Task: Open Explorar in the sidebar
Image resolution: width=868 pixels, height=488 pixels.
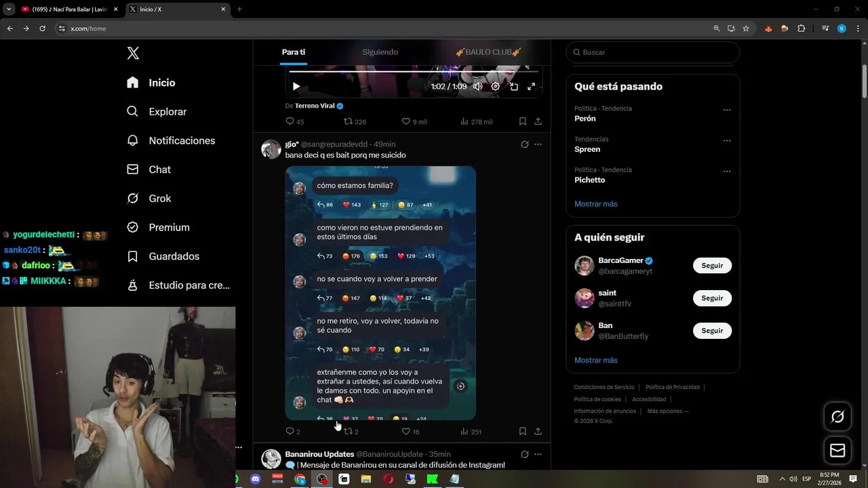Action: pyautogui.click(x=157, y=112)
